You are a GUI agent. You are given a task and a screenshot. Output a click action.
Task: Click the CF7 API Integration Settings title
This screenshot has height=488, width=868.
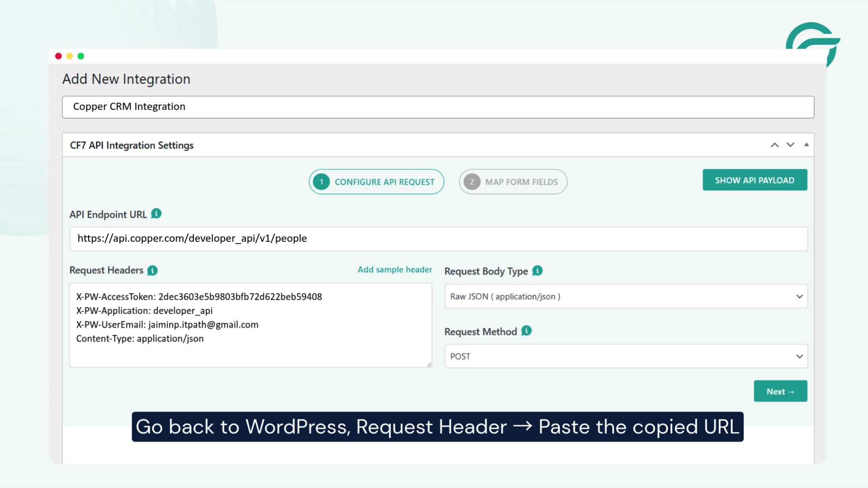coord(132,145)
